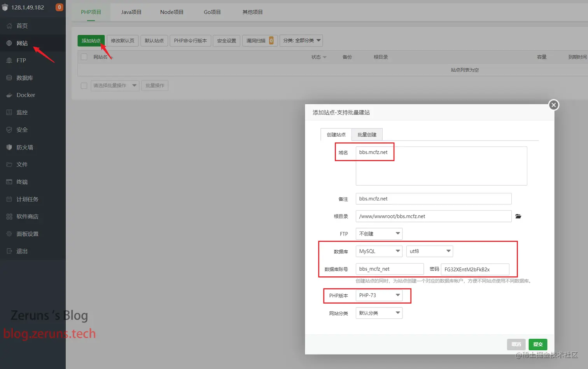This screenshot has width=588, height=369.
Task: Click the 备注 input field
Action: [434, 199]
